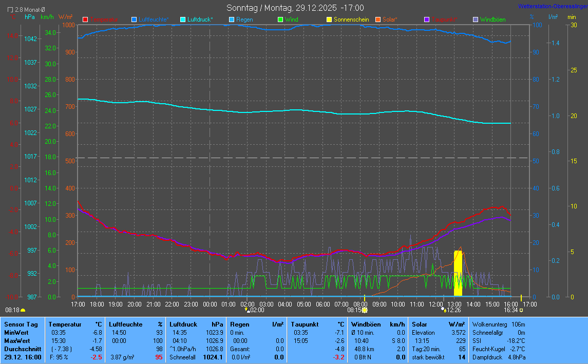The height and width of the screenshot is (364, 588).
Task: Click the purple Taupunkt legend square
Action: point(427,20)
